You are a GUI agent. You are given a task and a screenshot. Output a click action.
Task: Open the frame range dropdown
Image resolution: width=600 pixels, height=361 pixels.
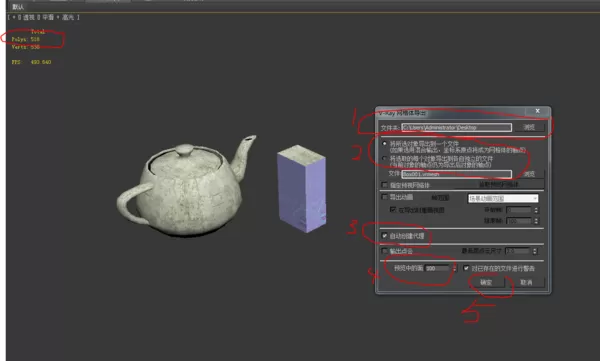coord(503,198)
